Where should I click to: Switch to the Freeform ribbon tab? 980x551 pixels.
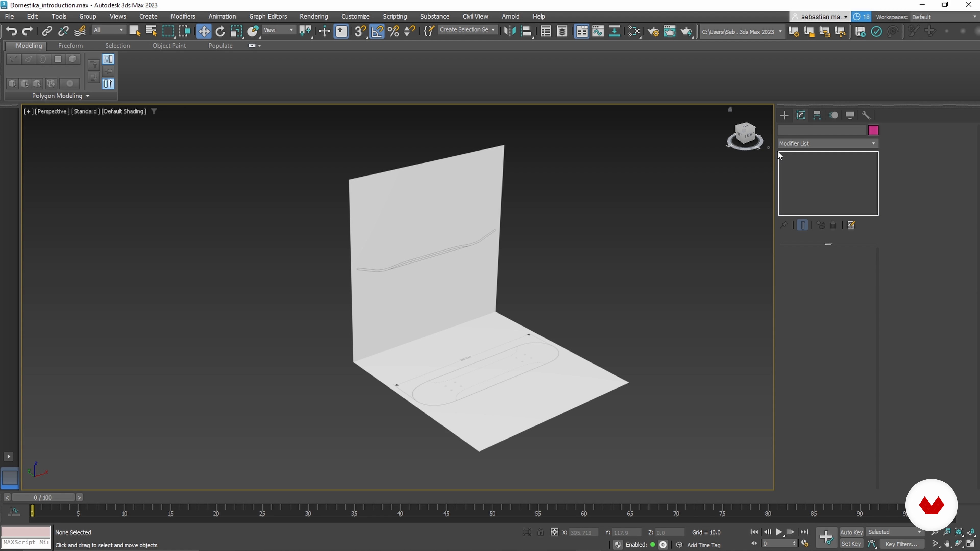[70, 46]
